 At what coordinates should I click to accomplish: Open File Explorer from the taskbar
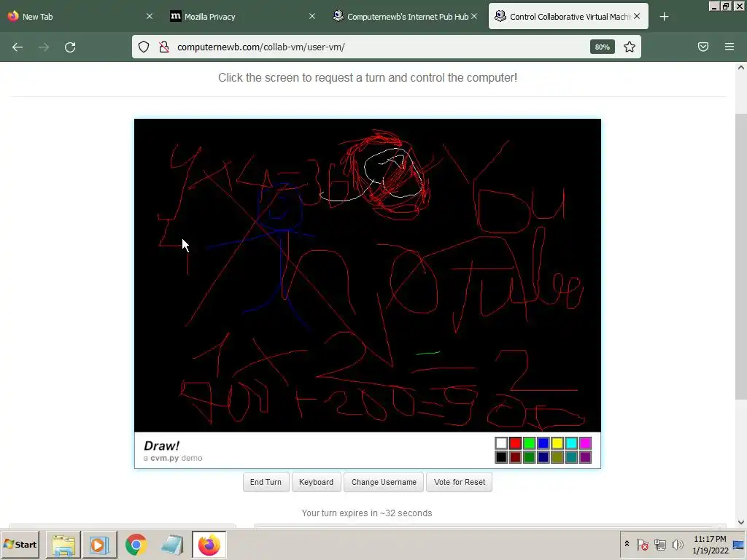pyautogui.click(x=63, y=545)
